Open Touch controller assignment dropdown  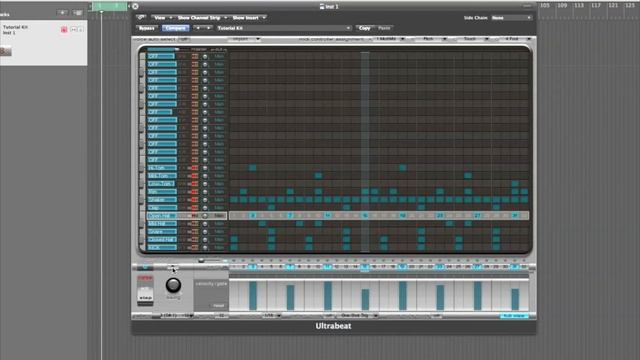tap(473, 39)
